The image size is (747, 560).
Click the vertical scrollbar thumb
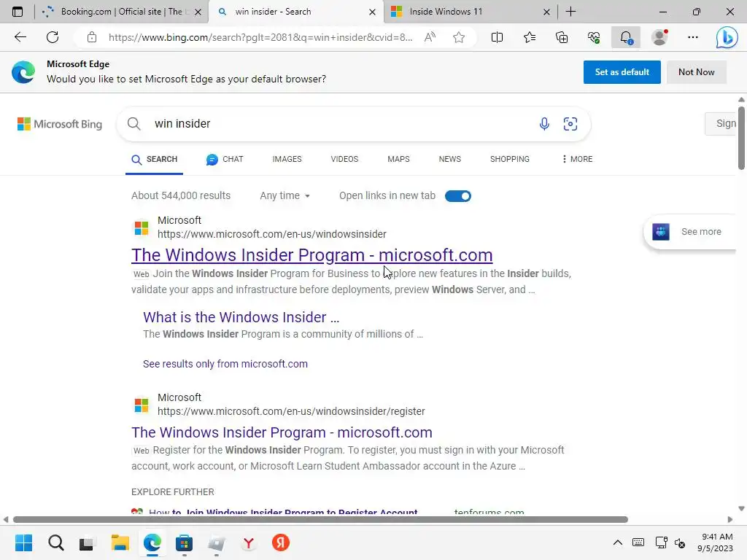coord(741,138)
